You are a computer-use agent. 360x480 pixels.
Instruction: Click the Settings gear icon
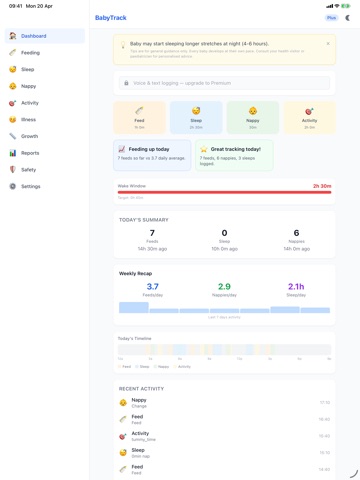(x=13, y=186)
